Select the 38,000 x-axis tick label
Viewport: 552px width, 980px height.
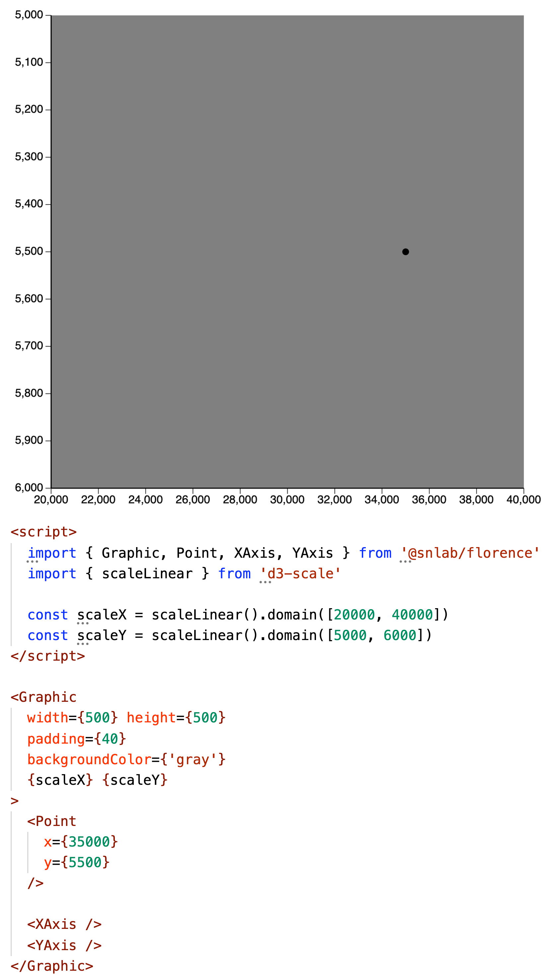(x=476, y=500)
